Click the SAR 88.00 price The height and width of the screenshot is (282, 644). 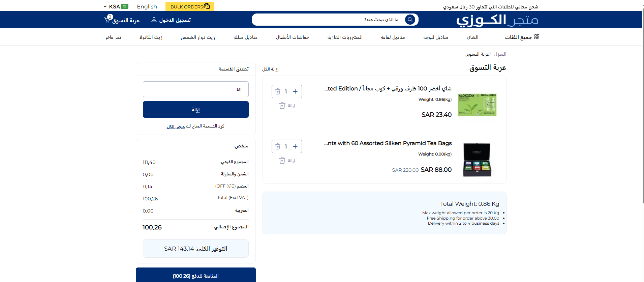coord(436,170)
